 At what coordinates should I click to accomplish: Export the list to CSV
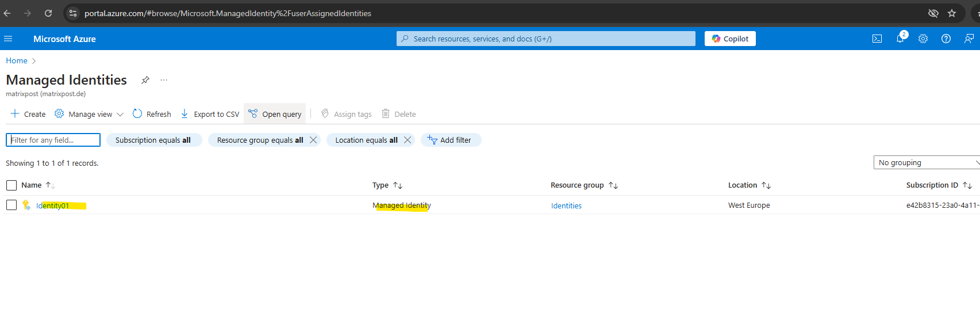[210, 114]
